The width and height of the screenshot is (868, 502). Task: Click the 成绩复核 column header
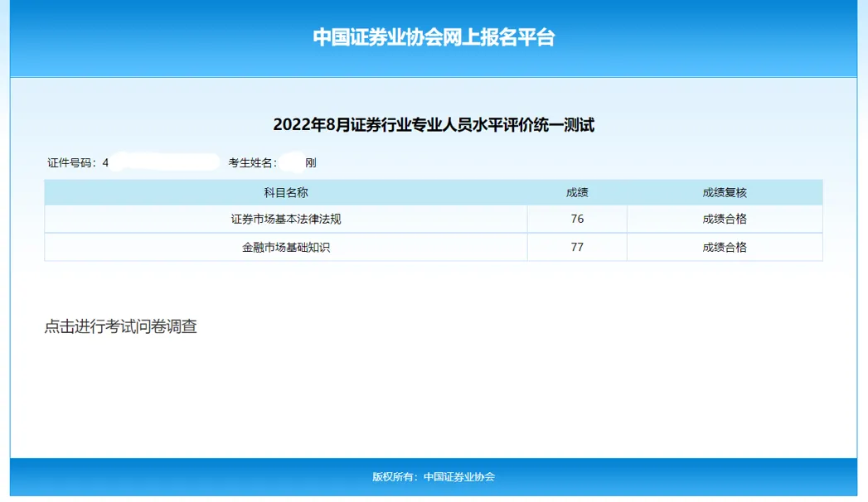[725, 192]
